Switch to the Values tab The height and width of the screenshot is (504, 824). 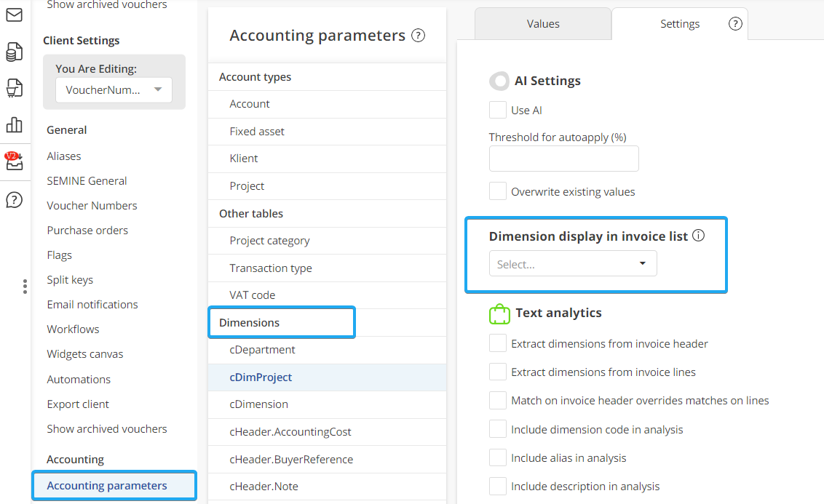click(x=543, y=24)
